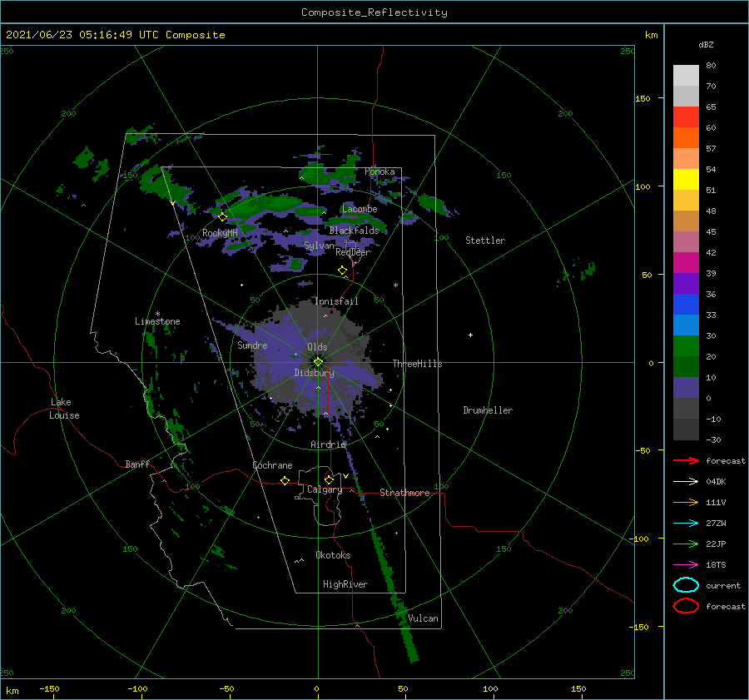
Task: Click the Cochrane town label
Action: (x=272, y=465)
